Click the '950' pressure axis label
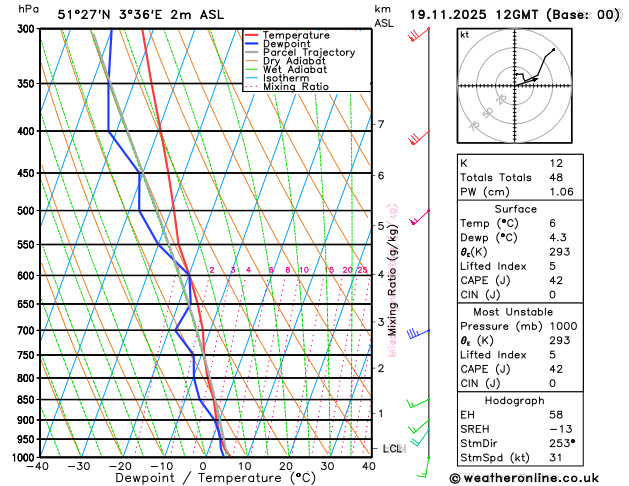629x486 pixels. (x=28, y=439)
